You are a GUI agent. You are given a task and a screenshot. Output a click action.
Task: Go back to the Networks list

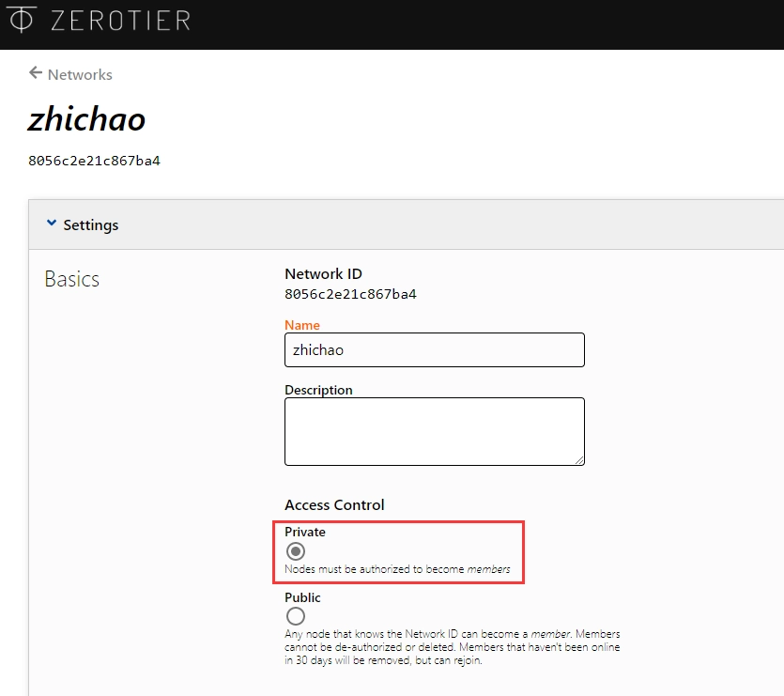[x=80, y=74]
